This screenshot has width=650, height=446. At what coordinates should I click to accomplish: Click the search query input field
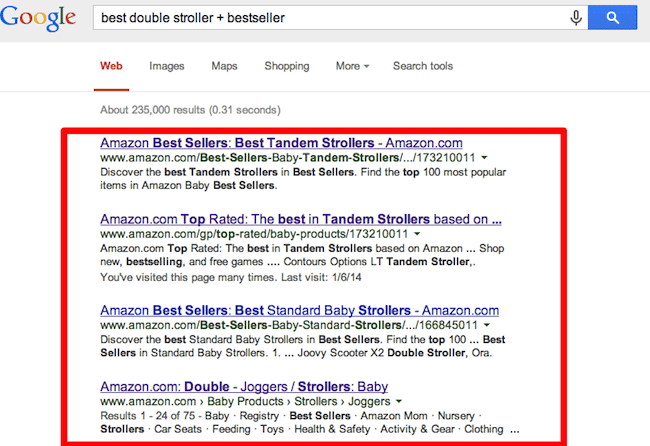[330, 17]
